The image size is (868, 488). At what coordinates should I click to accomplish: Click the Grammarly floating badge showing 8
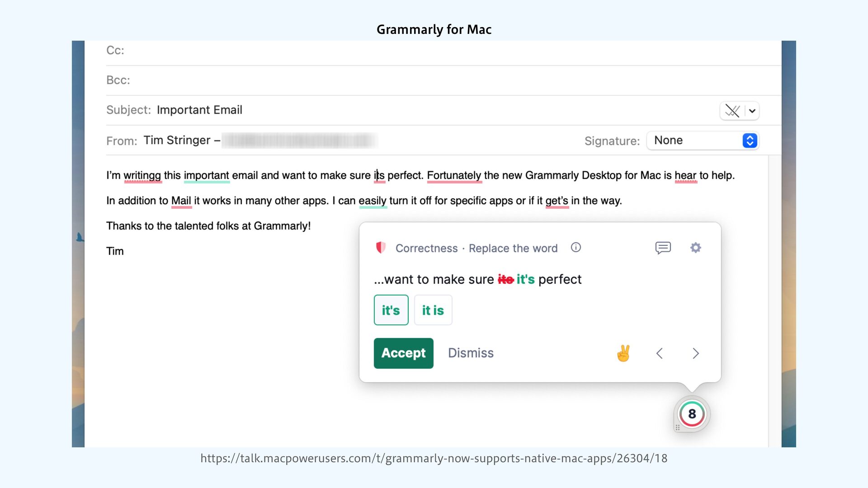click(692, 413)
